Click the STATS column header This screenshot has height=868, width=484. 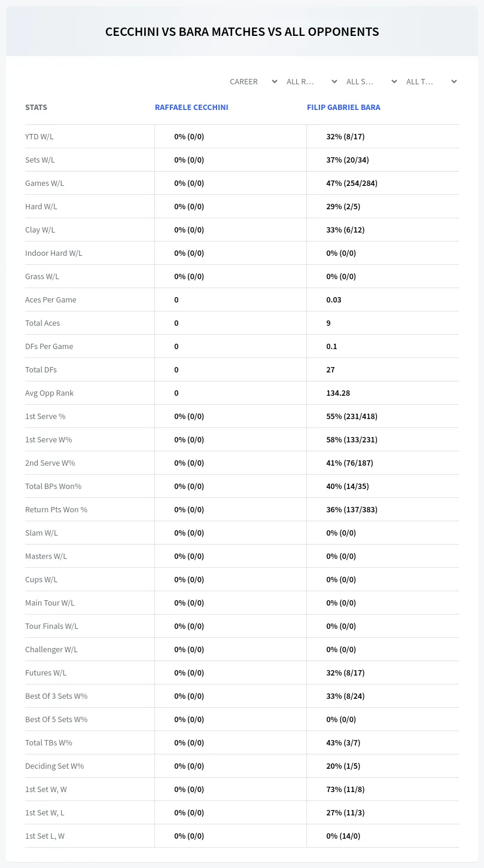(x=36, y=108)
